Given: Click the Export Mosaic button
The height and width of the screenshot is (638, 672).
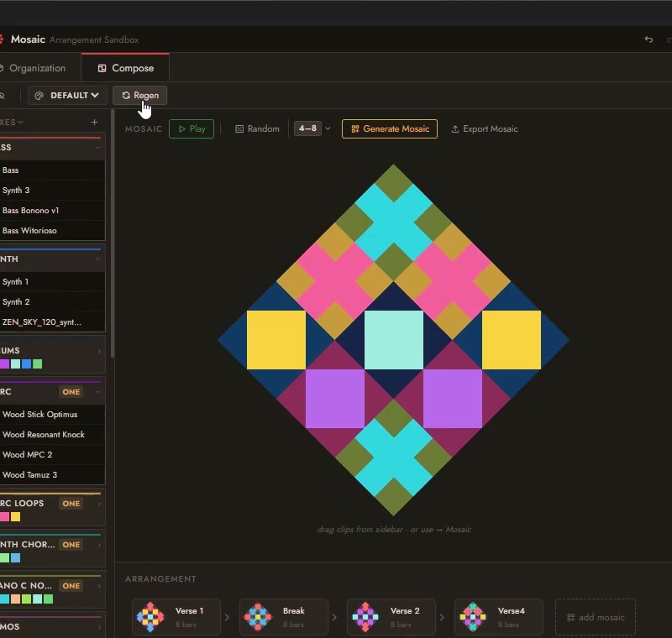Looking at the screenshot, I should point(485,129).
